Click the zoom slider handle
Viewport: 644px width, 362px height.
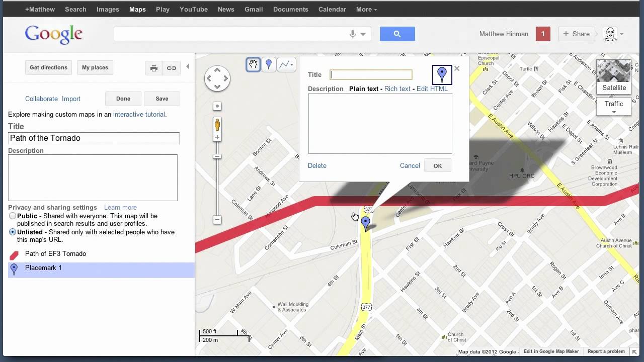217,156
